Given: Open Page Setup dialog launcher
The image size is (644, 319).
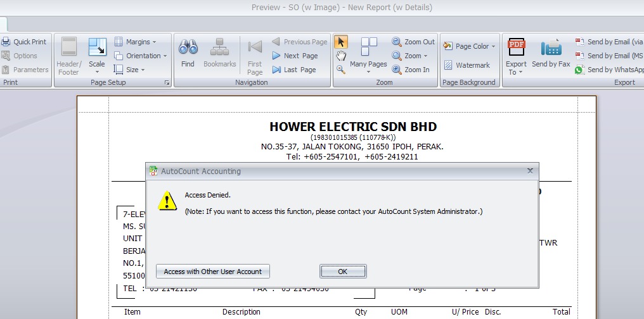Looking at the screenshot, I should coord(167,82).
